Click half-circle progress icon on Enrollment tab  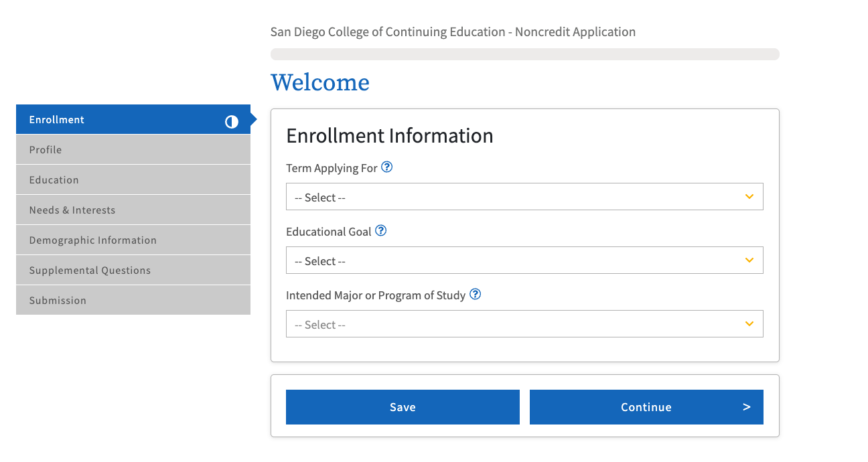point(232,121)
